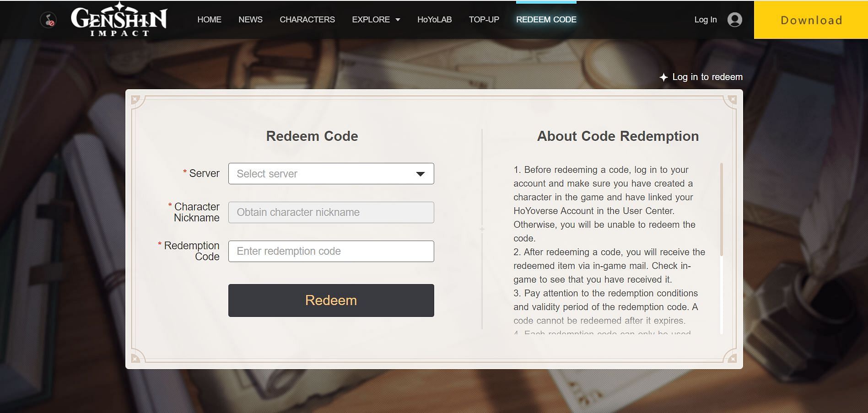Click the Character Nickname field
Screen dimensions: 868x413
331,212
